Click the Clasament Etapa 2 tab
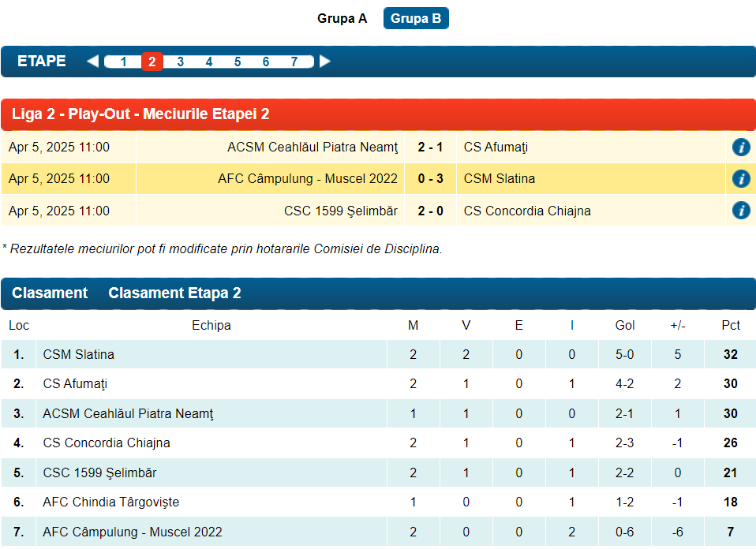Viewport: 756px width, 549px height. click(x=174, y=293)
